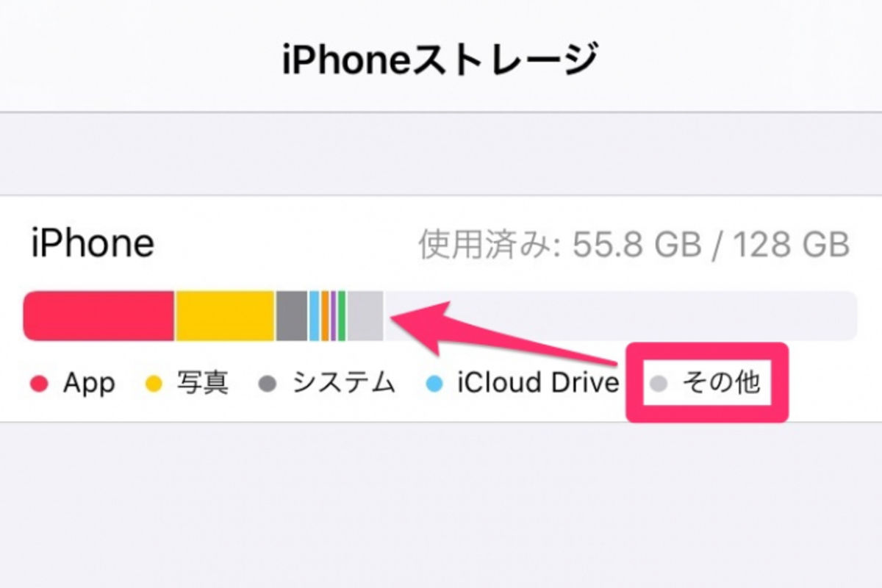This screenshot has height=588, width=882.
Task: Click the yellow 写真 legend dot
Action: point(154,384)
